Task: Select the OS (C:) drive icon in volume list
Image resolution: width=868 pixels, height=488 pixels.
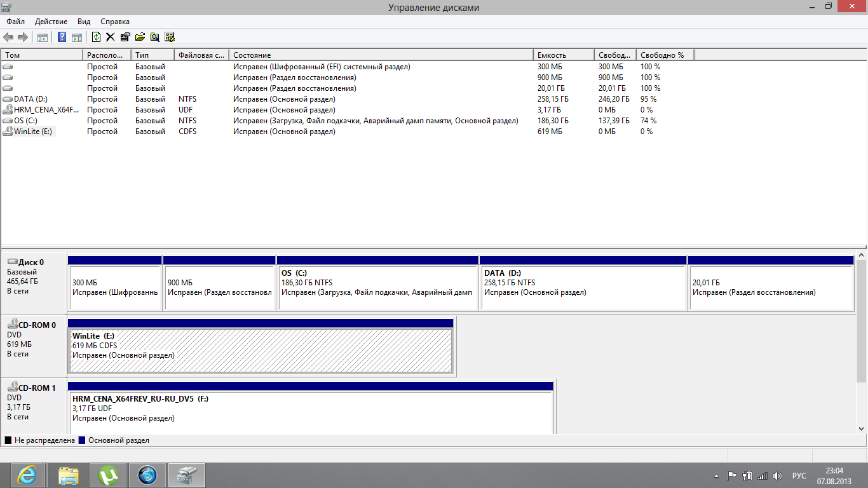Action: pos(8,121)
